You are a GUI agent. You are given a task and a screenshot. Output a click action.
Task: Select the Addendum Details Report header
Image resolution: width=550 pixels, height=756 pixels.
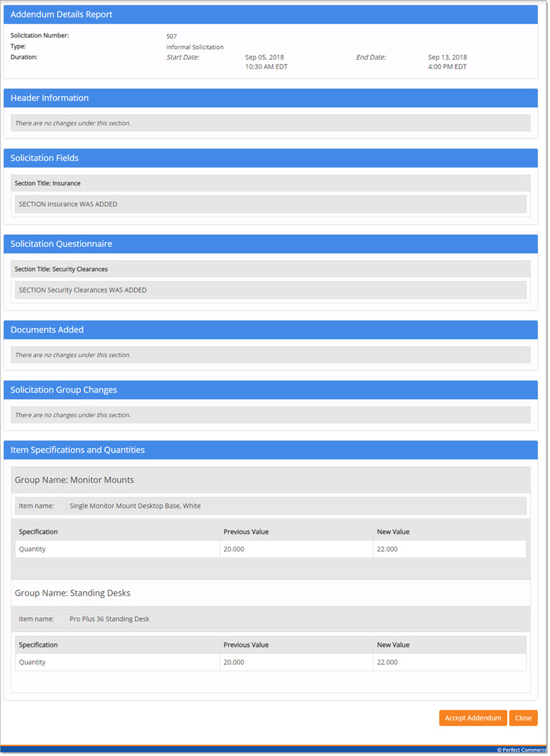pyautogui.click(x=270, y=15)
